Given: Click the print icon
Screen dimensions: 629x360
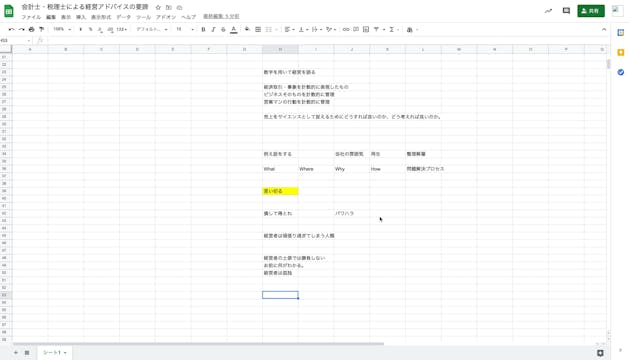Looking at the screenshot, I should click(31, 29).
